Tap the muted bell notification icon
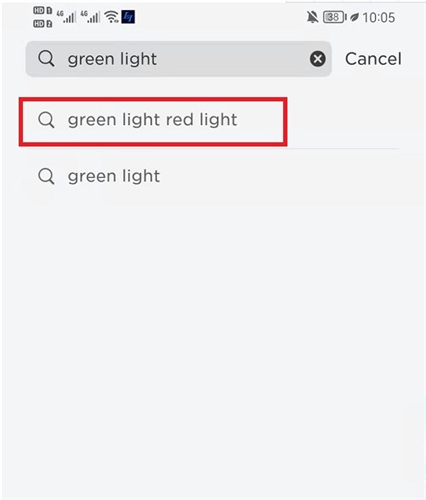426x500 pixels. [x=312, y=17]
